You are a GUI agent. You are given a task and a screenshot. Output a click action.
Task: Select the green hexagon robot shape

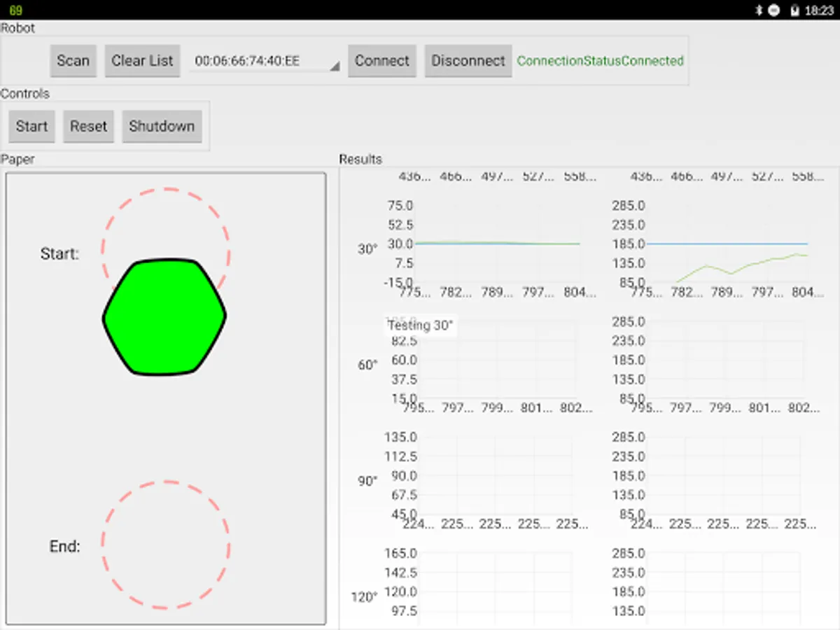164,316
